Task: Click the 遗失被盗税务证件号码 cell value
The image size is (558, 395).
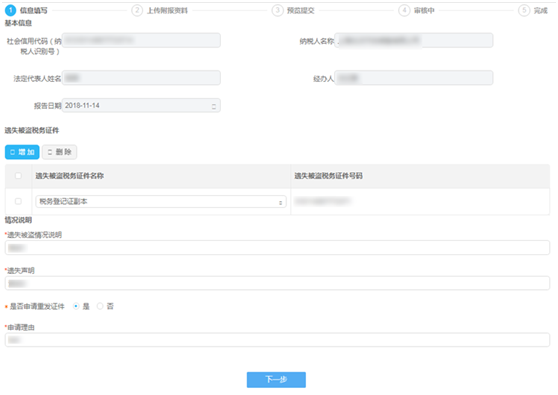Action: [x=322, y=201]
